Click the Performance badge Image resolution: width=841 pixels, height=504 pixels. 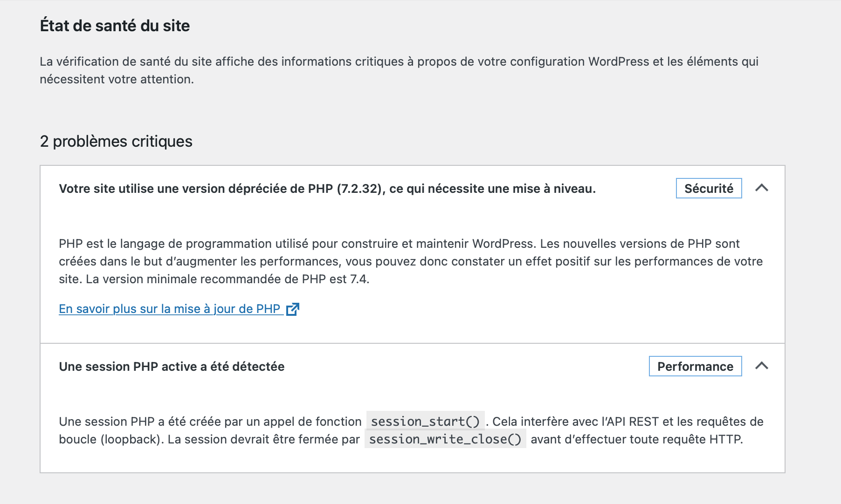pos(695,367)
